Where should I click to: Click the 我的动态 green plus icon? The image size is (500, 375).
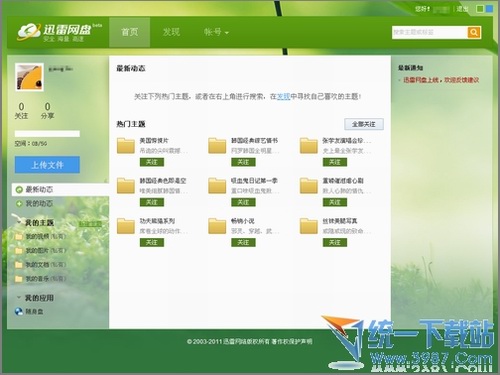(x=19, y=203)
